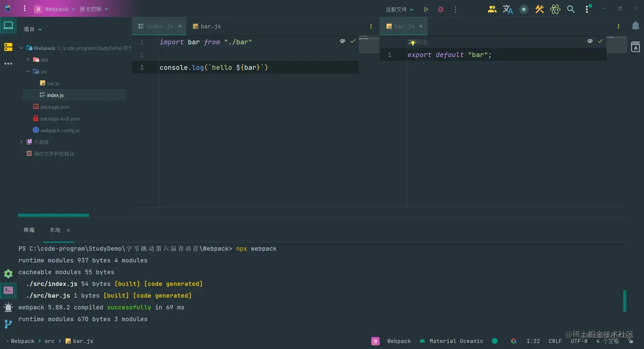The height and width of the screenshot is (349, 644).
Task: Toggle the Terminal tool window icon
Action: click(8, 291)
